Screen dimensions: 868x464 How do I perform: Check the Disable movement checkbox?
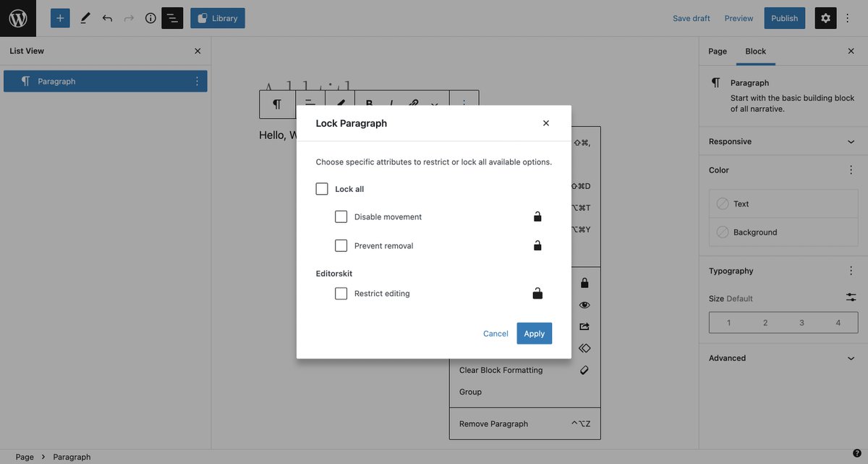pyautogui.click(x=341, y=216)
